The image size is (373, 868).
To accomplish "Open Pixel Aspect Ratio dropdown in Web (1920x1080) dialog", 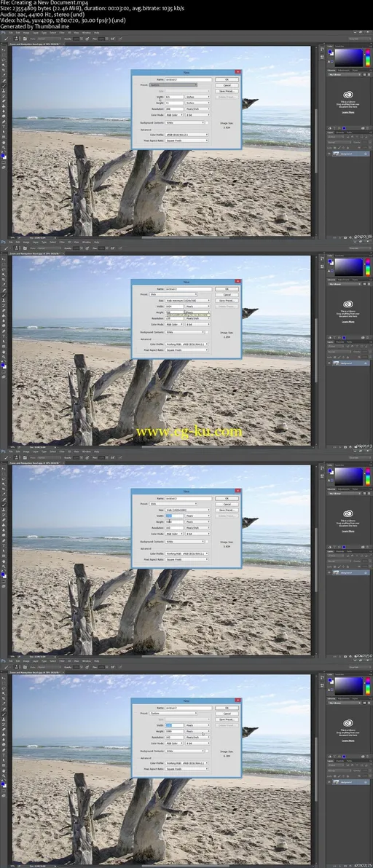I will (x=186, y=560).
